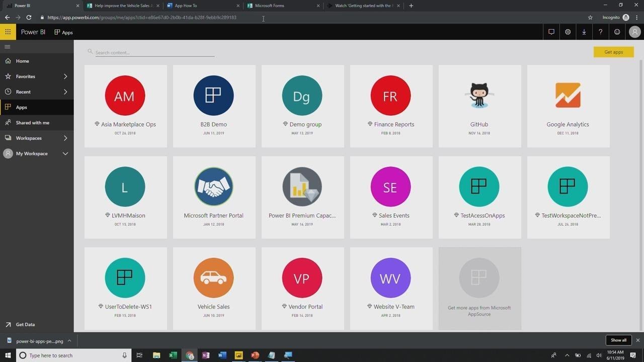Open the feedback smiley icon
Image resolution: width=644 pixels, height=362 pixels.
click(x=617, y=32)
